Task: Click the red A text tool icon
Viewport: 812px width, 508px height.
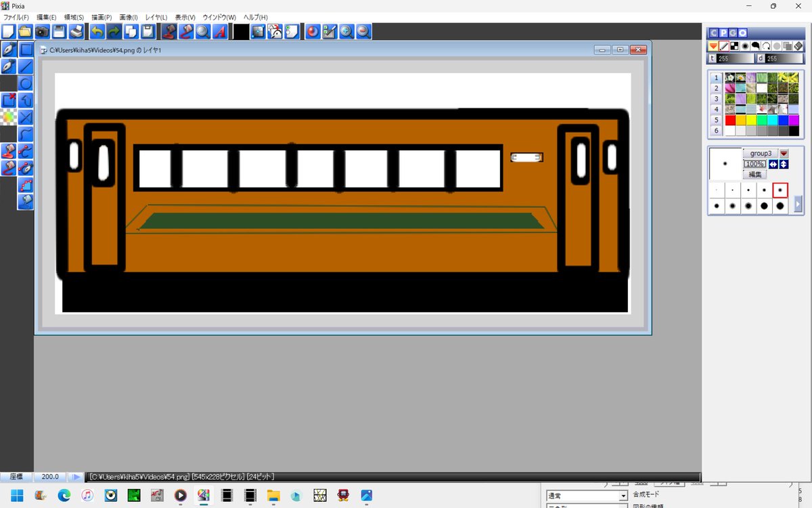Action: (221, 31)
